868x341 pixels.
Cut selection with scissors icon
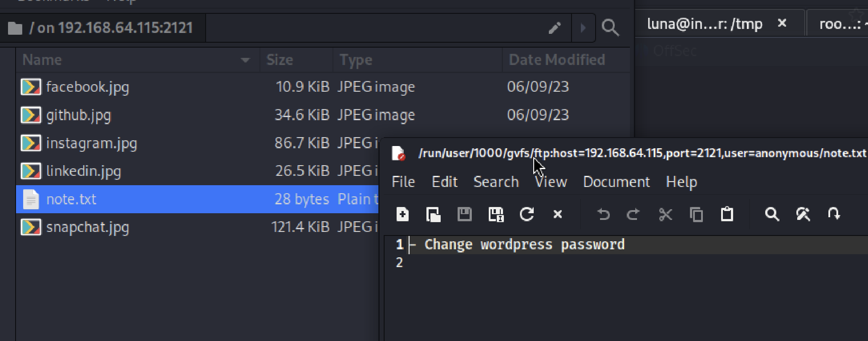665,215
